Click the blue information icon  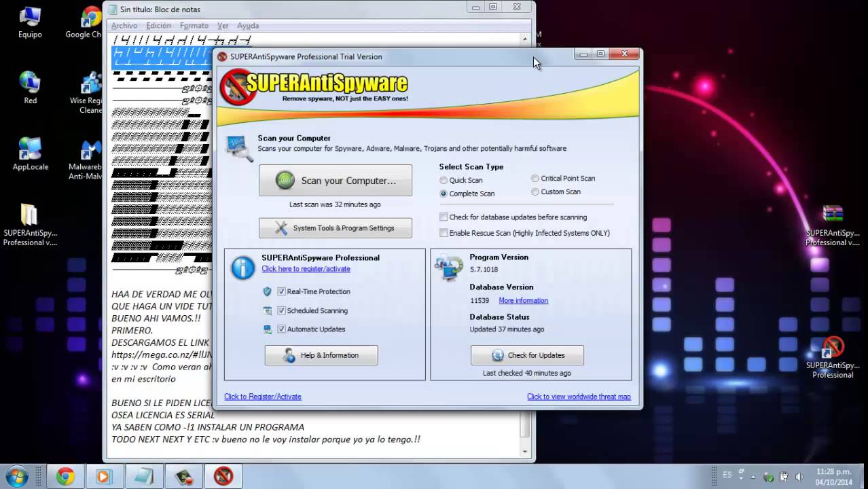[242, 268]
